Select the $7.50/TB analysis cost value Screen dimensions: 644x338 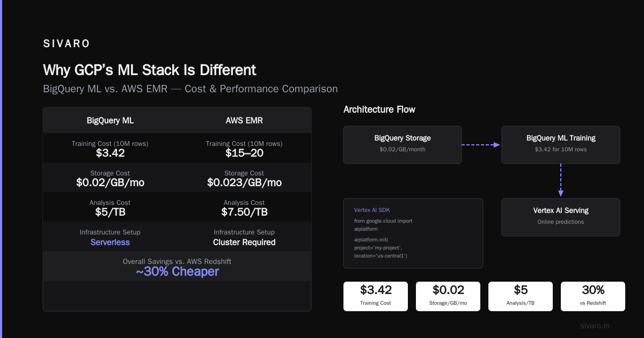click(244, 212)
